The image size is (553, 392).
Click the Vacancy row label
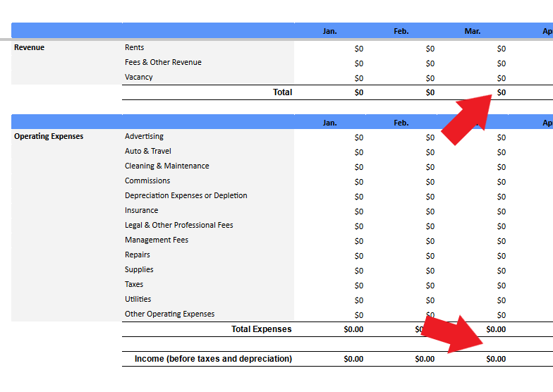coord(138,78)
